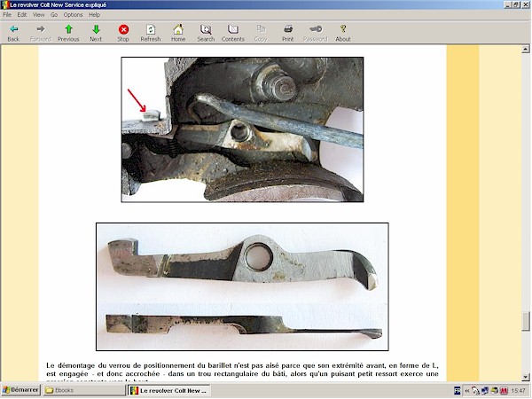Viewport: 532px width, 399px height.
Task: Open the Home page icon
Action: (x=178, y=29)
